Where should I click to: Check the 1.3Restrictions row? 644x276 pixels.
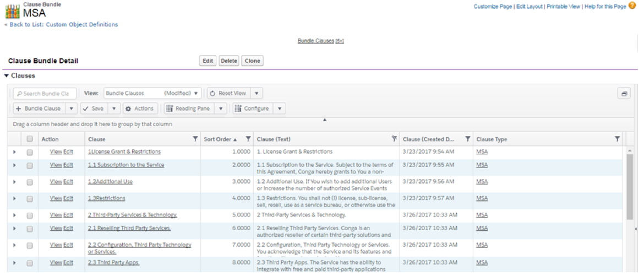(30, 198)
